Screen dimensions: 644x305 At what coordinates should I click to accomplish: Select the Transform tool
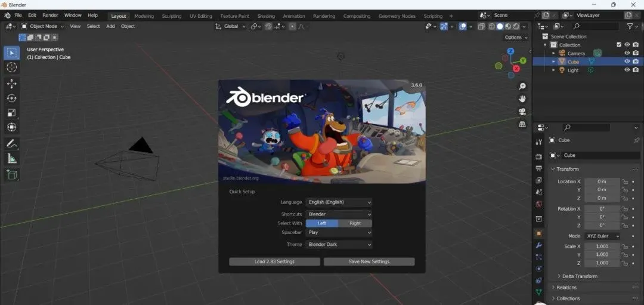[x=11, y=127]
